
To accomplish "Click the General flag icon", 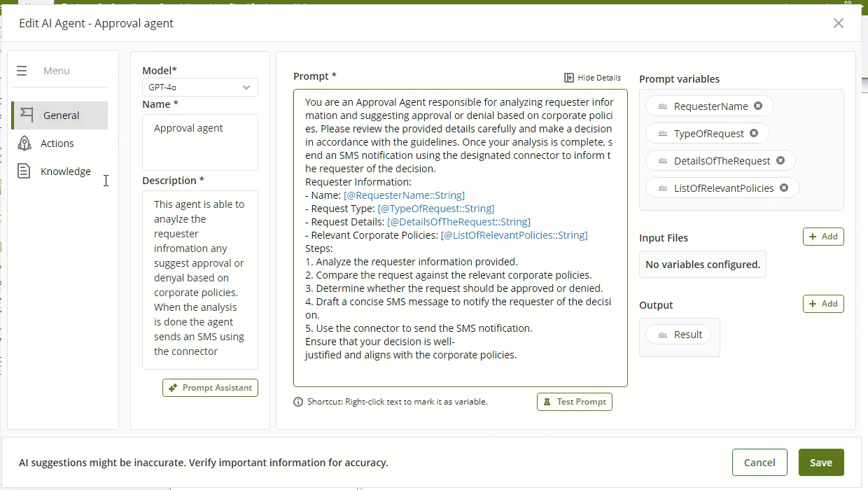I will click(27, 115).
